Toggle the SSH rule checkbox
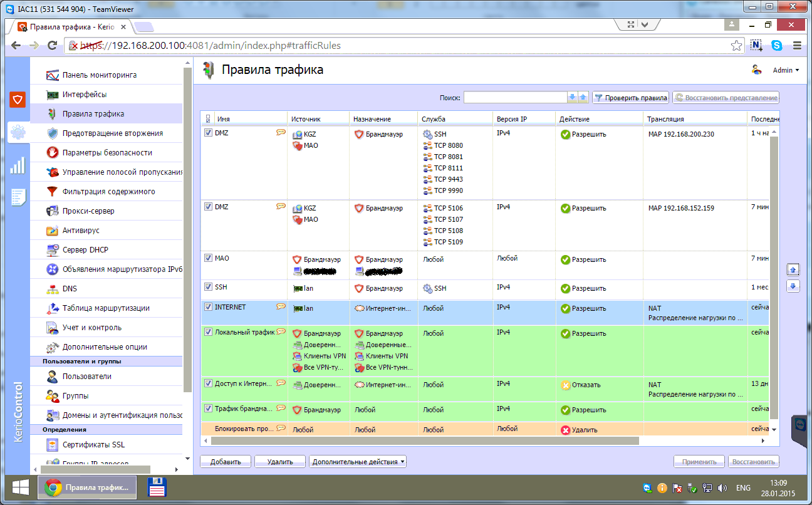This screenshot has width=812, height=505. (209, 286)
